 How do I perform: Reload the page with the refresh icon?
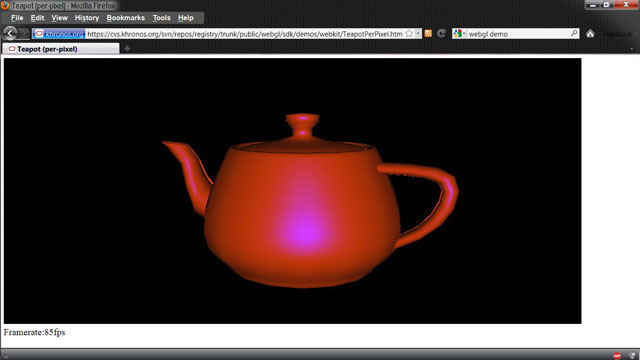coord(441,34)
